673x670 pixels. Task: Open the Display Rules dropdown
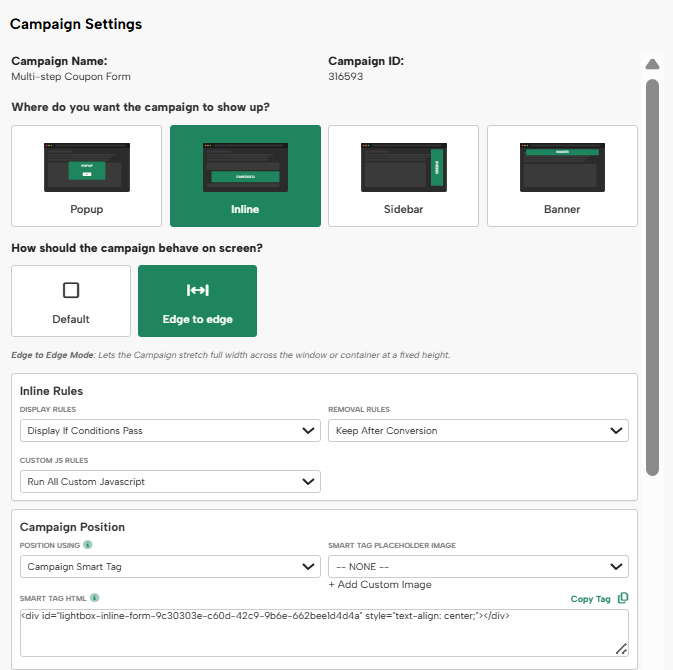[170, 431]
